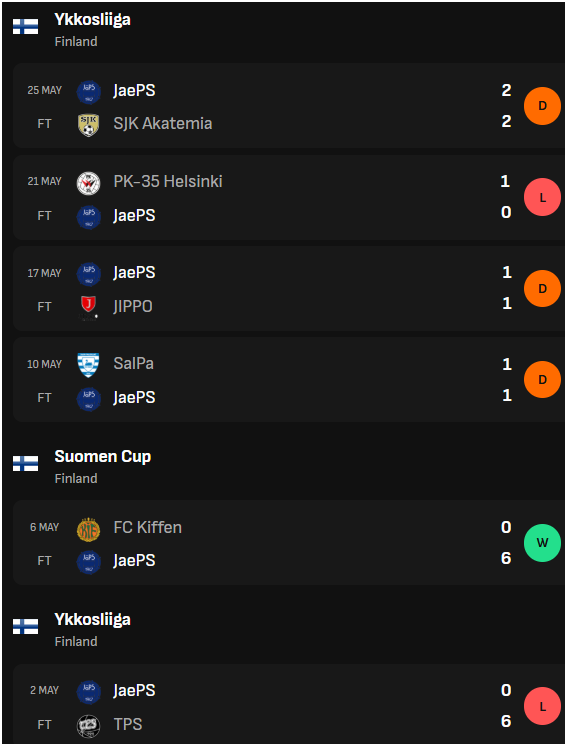Open the FC Kiffen versus JaePS match
Screen dimensions: 567x746
click(x=289, y=543)
